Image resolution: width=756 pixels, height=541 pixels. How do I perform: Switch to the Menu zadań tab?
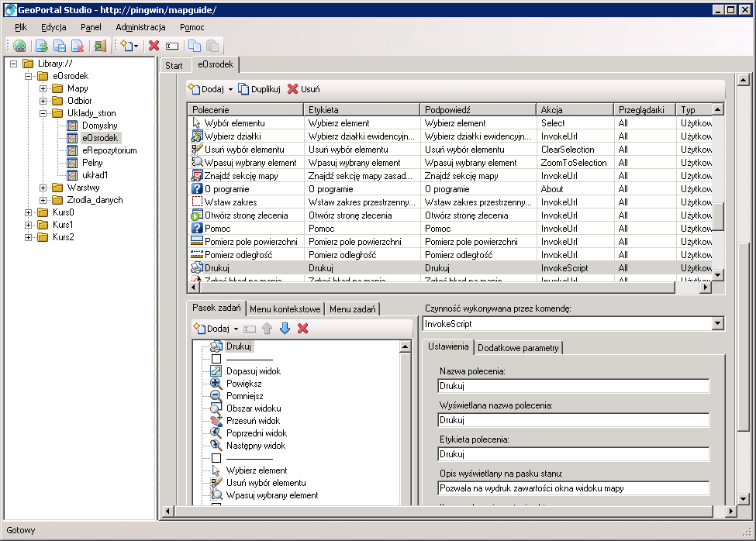tap(353, 309)
